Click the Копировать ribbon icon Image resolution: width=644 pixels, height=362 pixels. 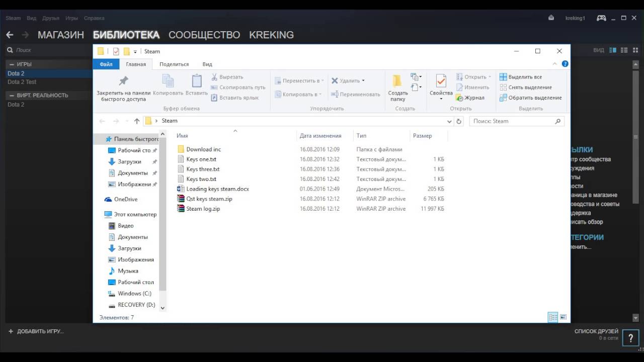[x=168, y=80]
